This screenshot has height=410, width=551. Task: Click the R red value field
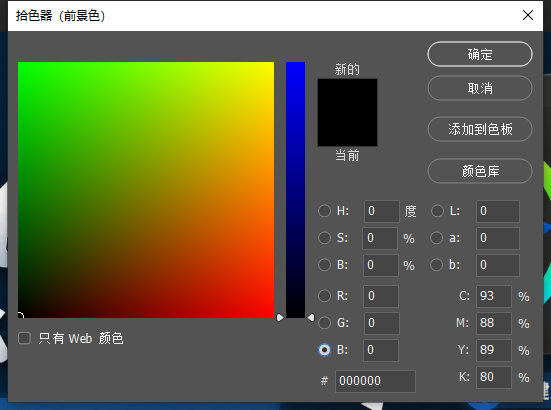coord(381,296)
